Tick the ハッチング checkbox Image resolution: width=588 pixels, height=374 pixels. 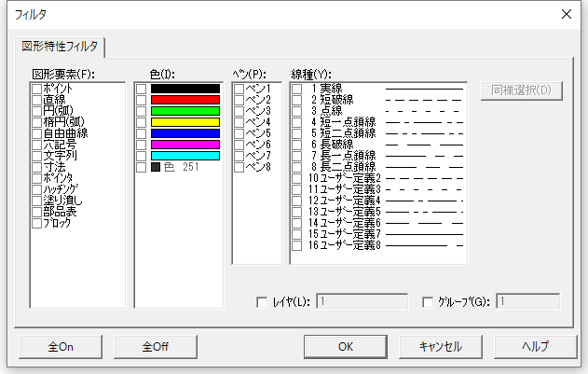click(x=36, y=188)
